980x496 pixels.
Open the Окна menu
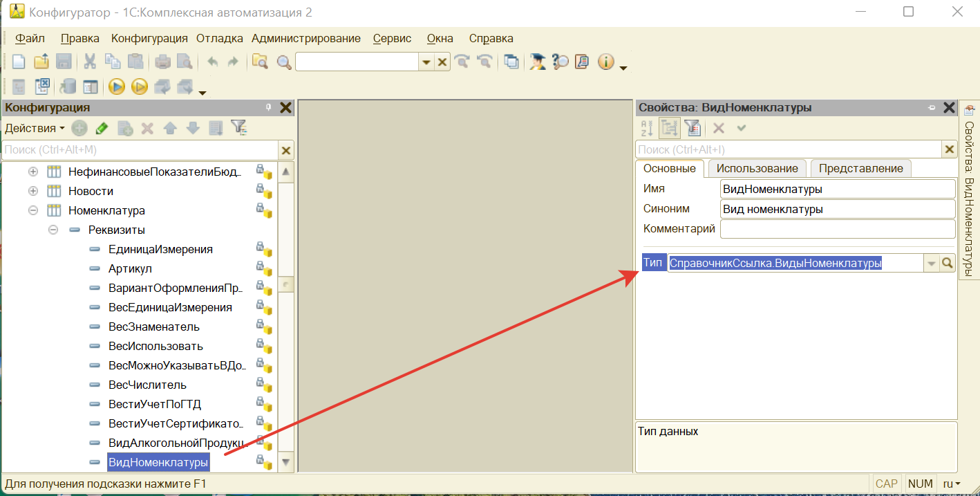[440, 39]
